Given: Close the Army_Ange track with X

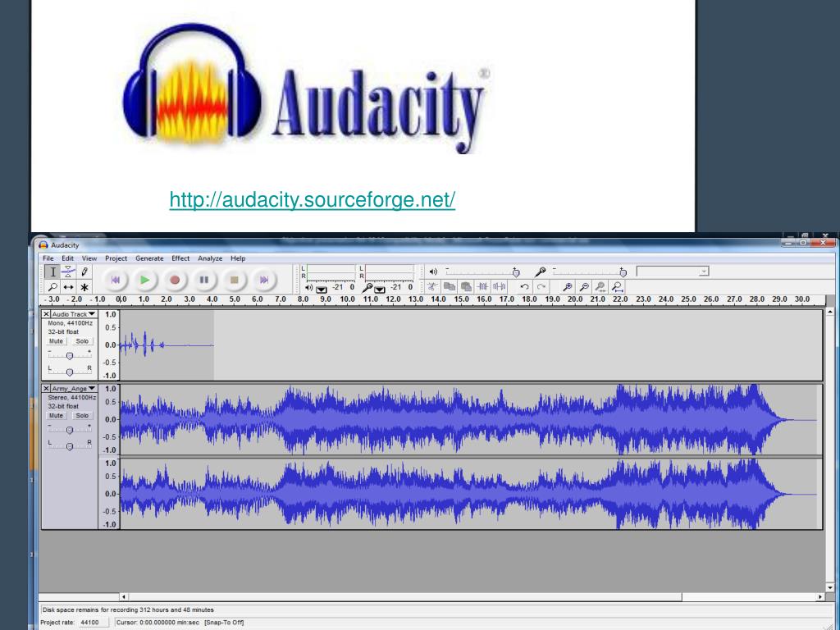Looking at the screenshot, I should point(46,388).
